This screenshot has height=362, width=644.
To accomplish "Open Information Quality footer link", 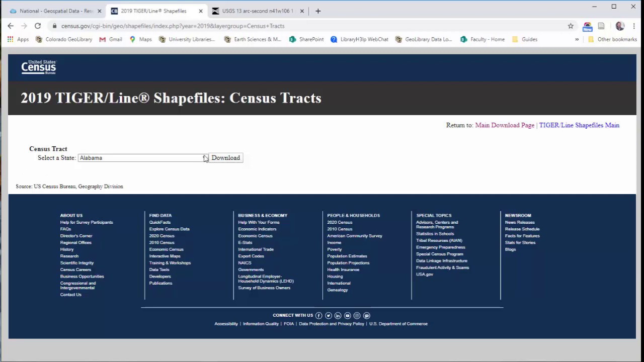I will 261,324.
